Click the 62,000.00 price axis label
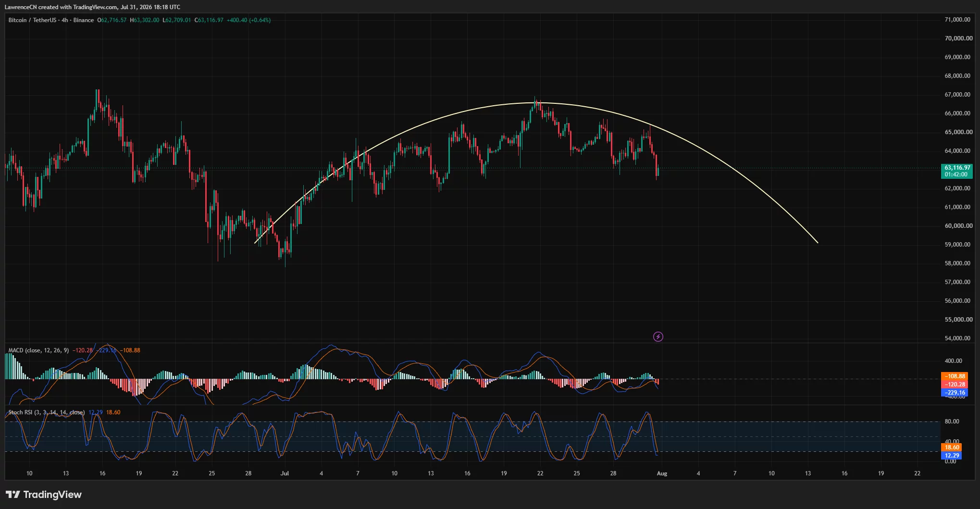Screen dimensions: 980x509 click(957, 188)
